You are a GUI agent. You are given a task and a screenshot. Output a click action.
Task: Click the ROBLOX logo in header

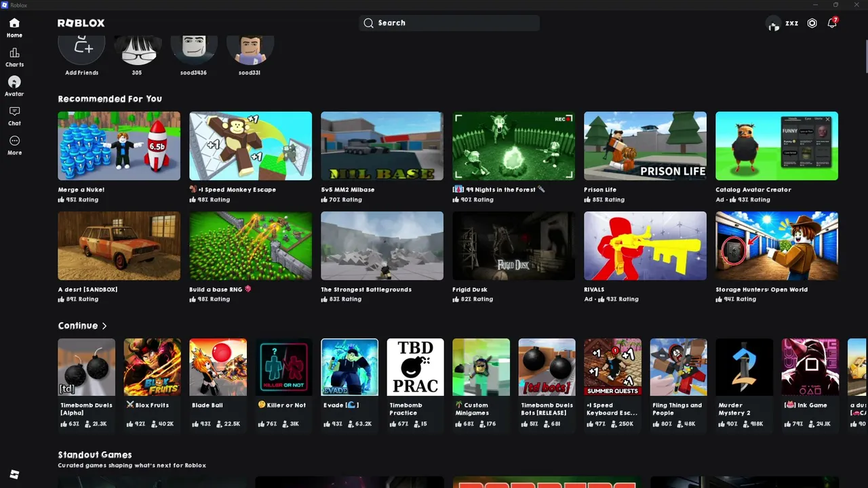[x=81, y=23]
